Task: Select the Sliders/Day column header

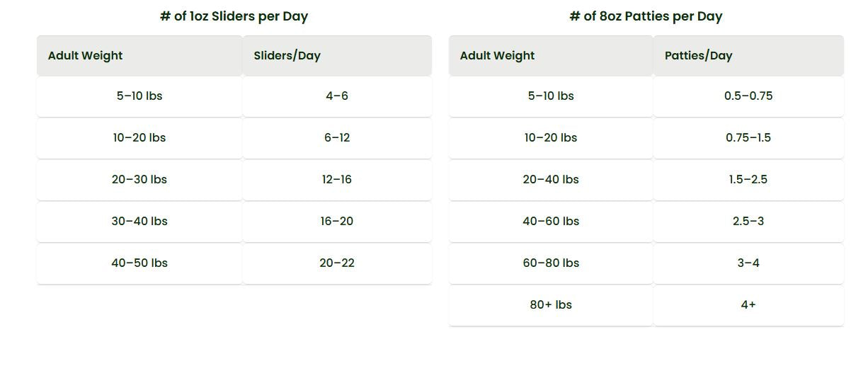Action: tap(287, 56)
